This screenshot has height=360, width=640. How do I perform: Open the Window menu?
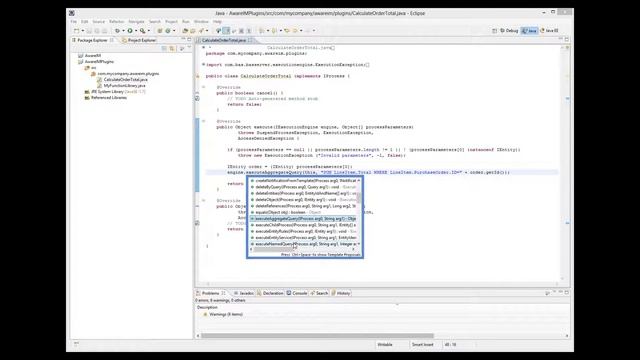201,22
